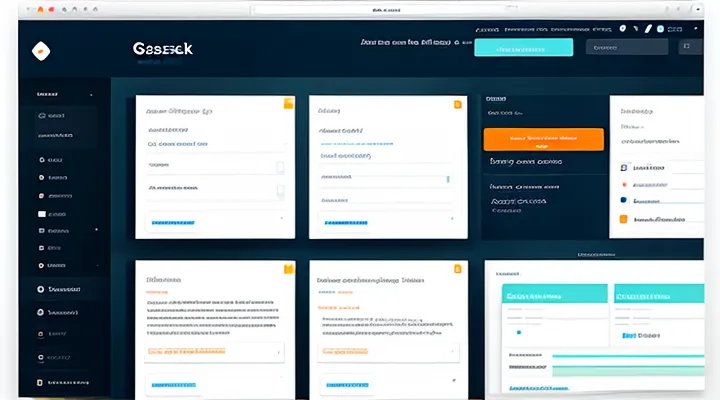Image resolution: width=720 pixels, height=400 pixels.
Task: Click the square icon button beside the header search field
Action: pos(686,47)
